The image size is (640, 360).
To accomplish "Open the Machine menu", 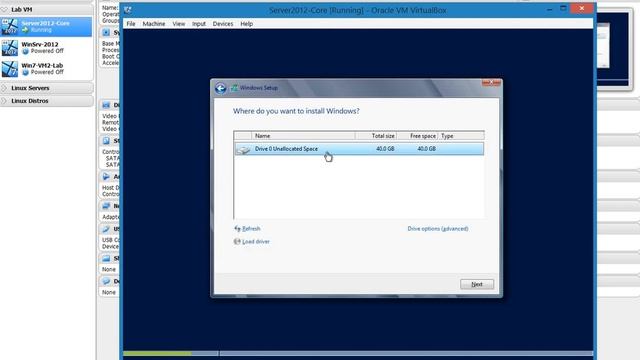I will pos(154,24).
